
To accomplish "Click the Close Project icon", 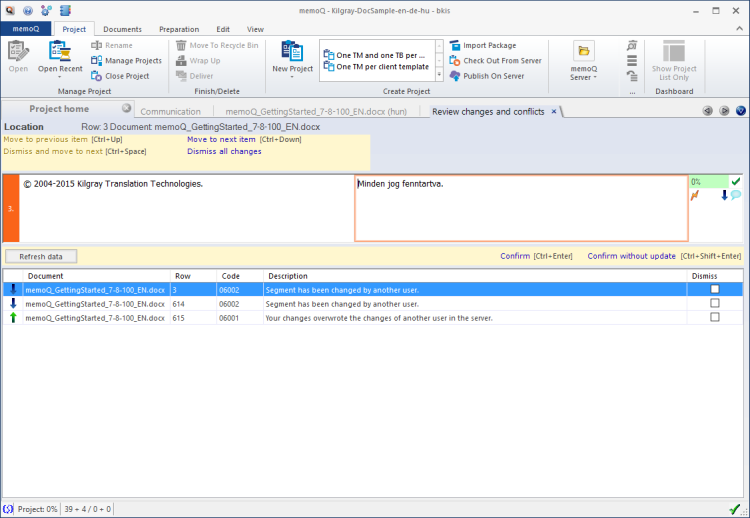I will [97, 75].
